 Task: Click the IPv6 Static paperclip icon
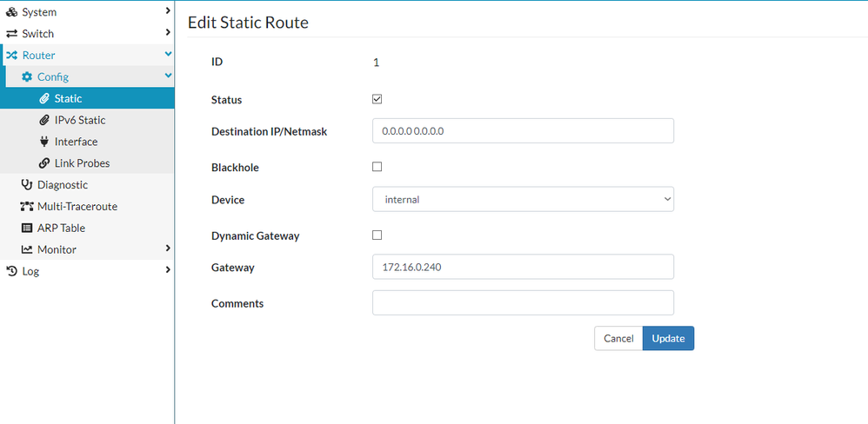click(45, 121)
